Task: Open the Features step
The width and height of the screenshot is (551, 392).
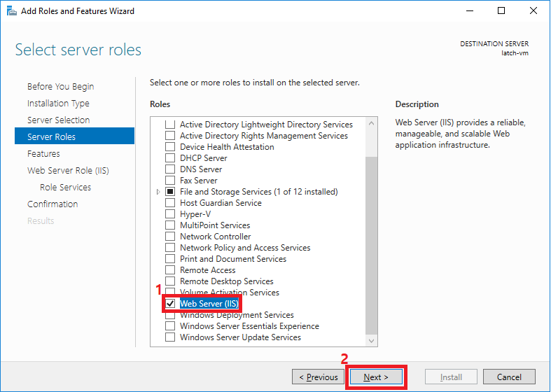Action: 43,154
